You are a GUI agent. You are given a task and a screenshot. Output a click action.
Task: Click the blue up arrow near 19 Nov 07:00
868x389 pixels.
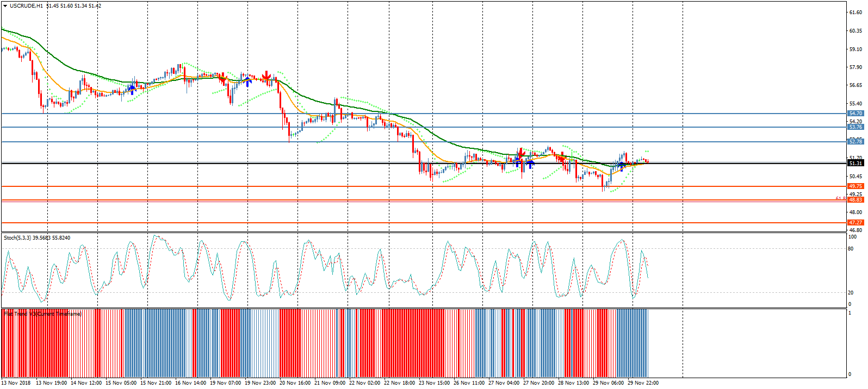[247, 81]
